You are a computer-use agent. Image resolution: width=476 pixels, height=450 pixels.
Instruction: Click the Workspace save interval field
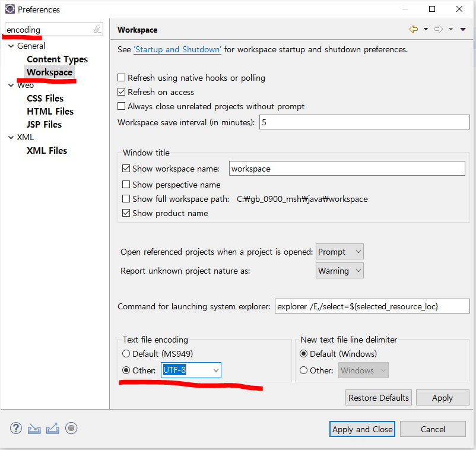(x=364, y=122)
